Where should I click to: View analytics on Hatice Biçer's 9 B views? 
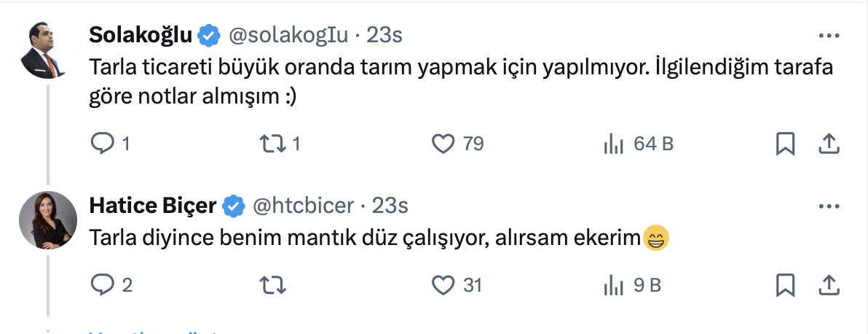point(614,284)
